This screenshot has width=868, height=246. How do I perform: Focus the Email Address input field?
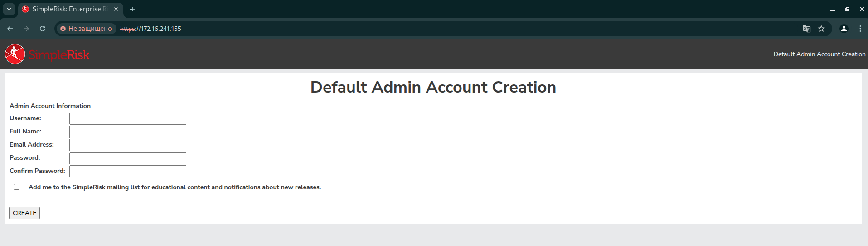(x=128, y=145)
